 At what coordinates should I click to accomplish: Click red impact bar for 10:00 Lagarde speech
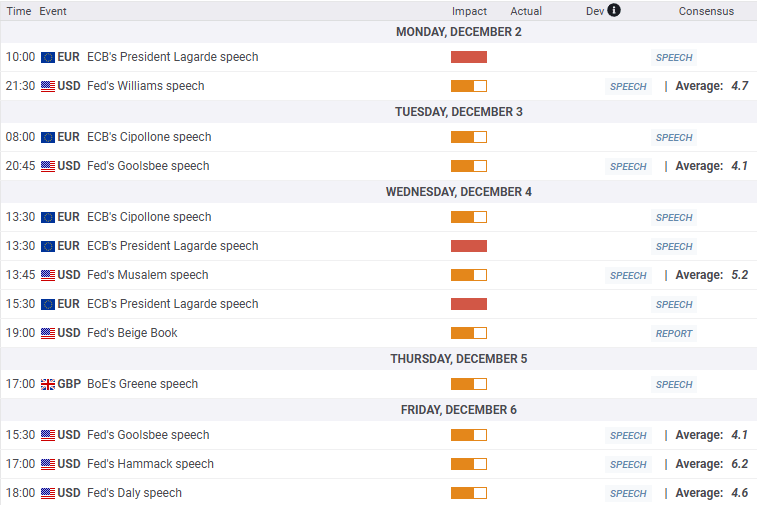pos(469,58)
